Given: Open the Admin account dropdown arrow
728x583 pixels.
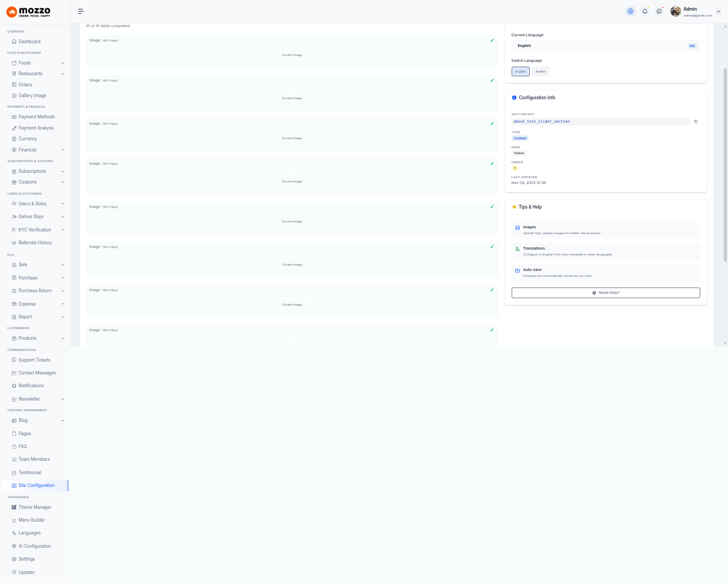Looking at the screenshot, I should click(718, 11).
